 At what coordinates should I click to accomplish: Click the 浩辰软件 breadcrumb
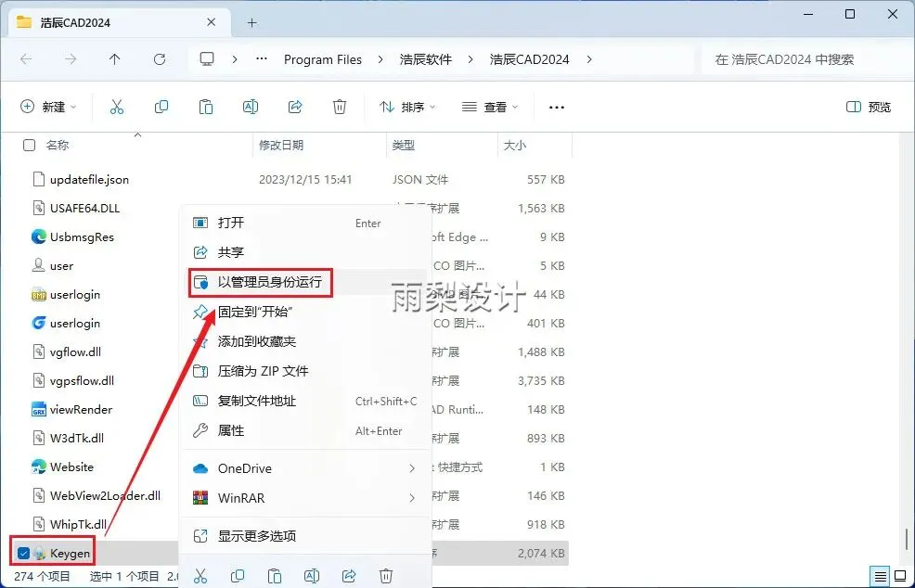426,59
